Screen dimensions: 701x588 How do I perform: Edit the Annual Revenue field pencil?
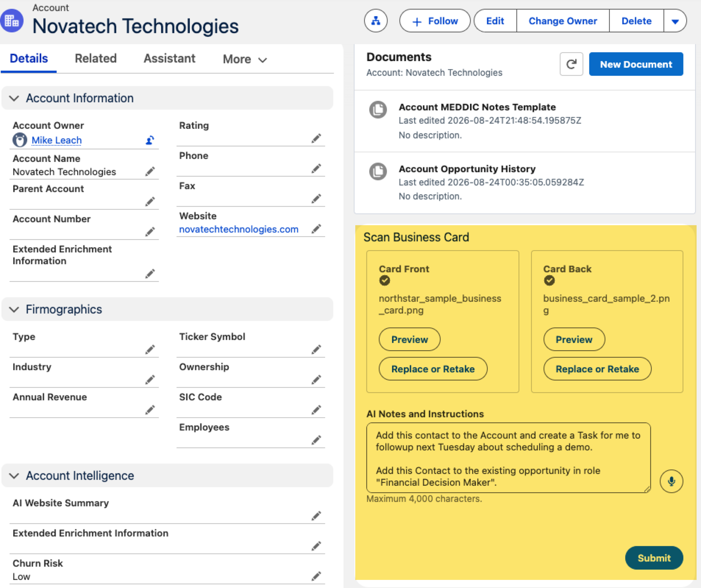tap(150, 410)
